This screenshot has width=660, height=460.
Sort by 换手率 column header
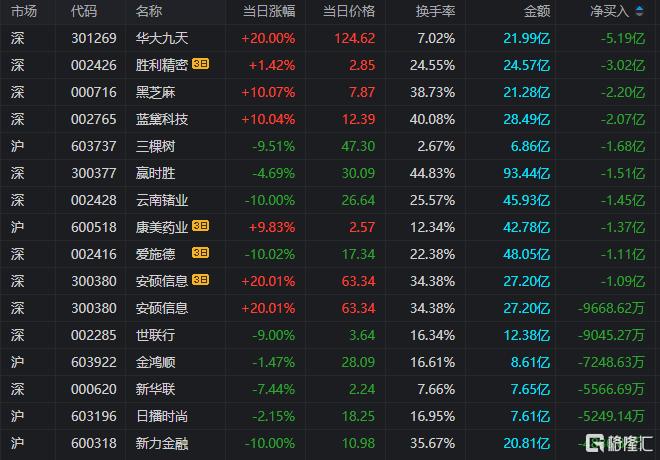pos(435,11)
